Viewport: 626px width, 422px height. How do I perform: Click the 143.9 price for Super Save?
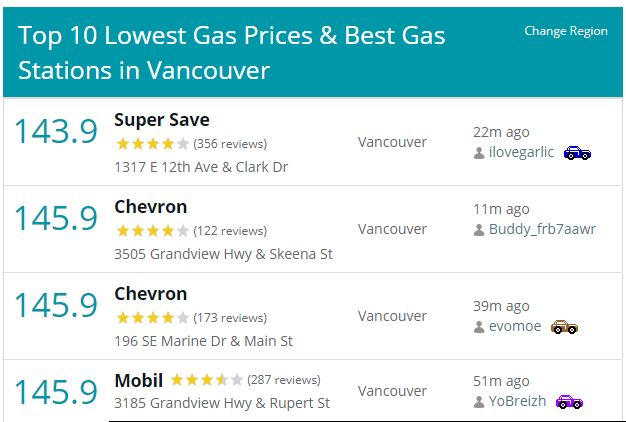click(x=56, y=132)
